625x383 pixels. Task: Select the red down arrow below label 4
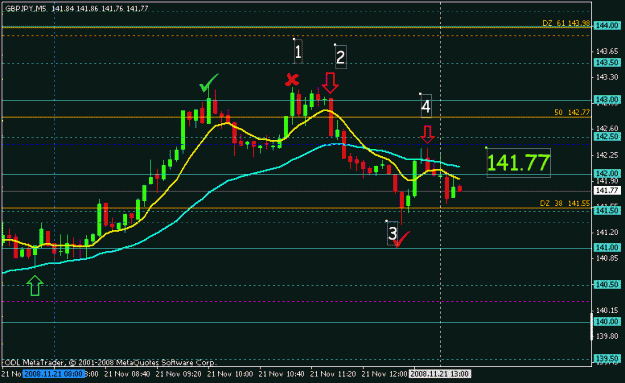[427, 134]
